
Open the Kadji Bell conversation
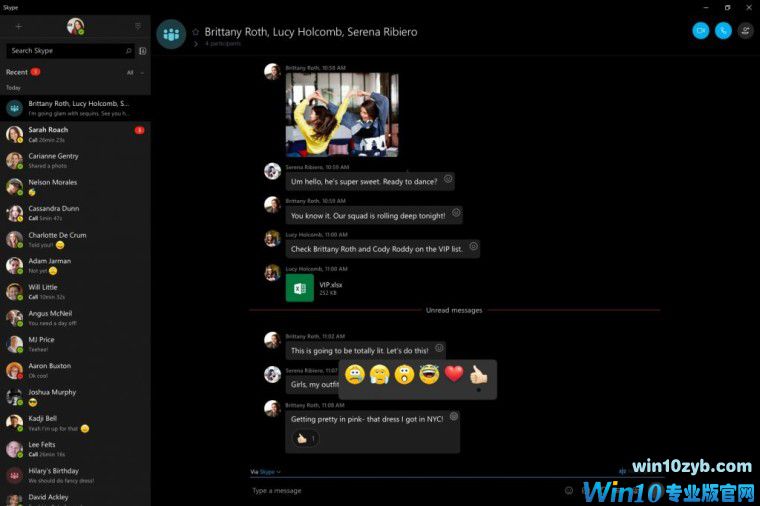(75, 423)
